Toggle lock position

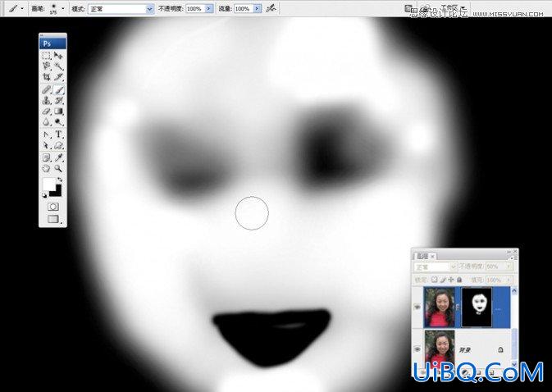click(451, 280)
